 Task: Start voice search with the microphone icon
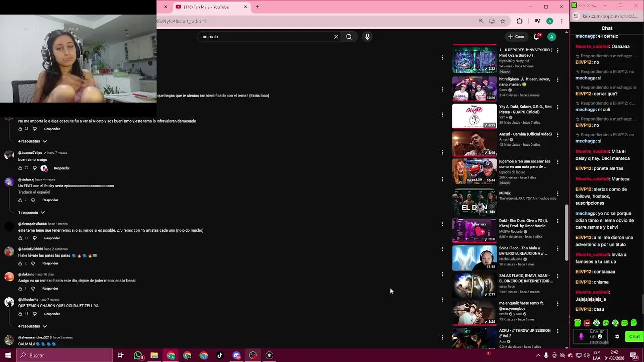click(367, 37)
